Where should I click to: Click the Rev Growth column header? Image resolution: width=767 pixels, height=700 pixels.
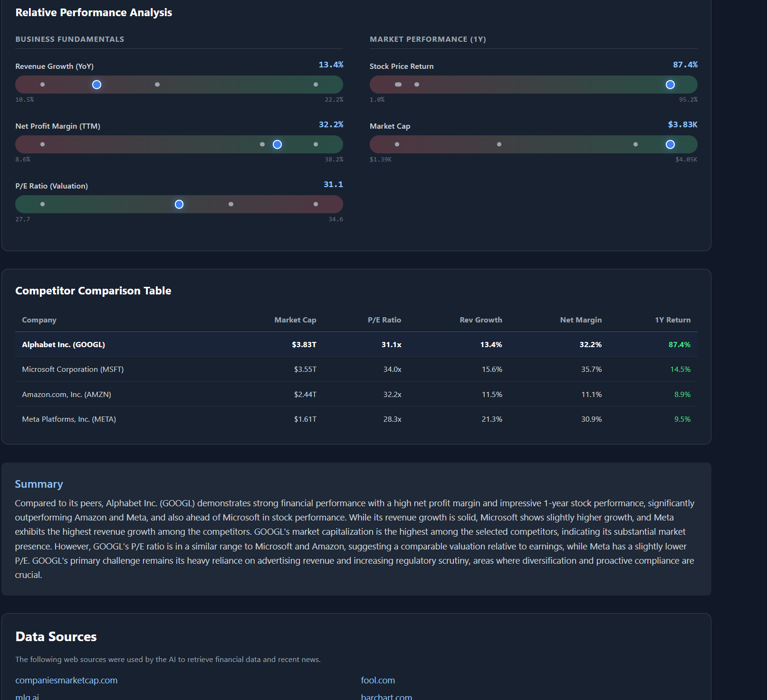[x=480, y=320]
